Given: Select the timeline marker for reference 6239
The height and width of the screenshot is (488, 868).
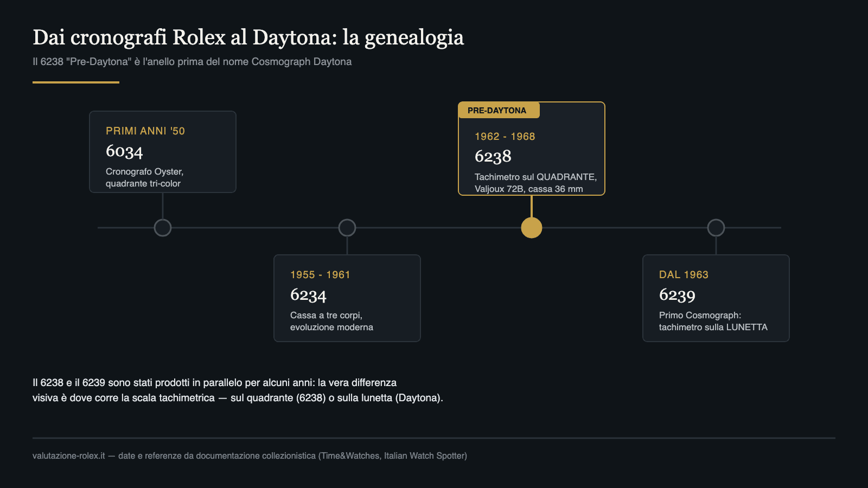Looking at the screenshot, I should click(x=716, y=228).
